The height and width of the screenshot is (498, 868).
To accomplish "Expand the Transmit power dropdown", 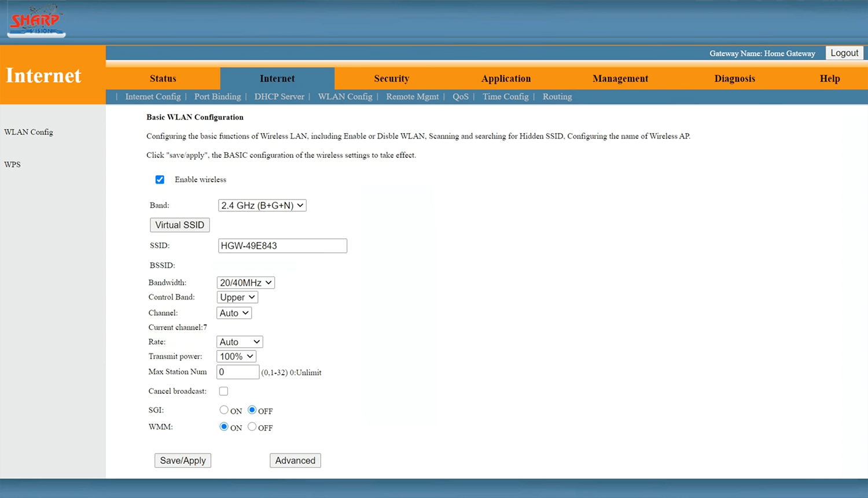I will [x=236, y=356].
